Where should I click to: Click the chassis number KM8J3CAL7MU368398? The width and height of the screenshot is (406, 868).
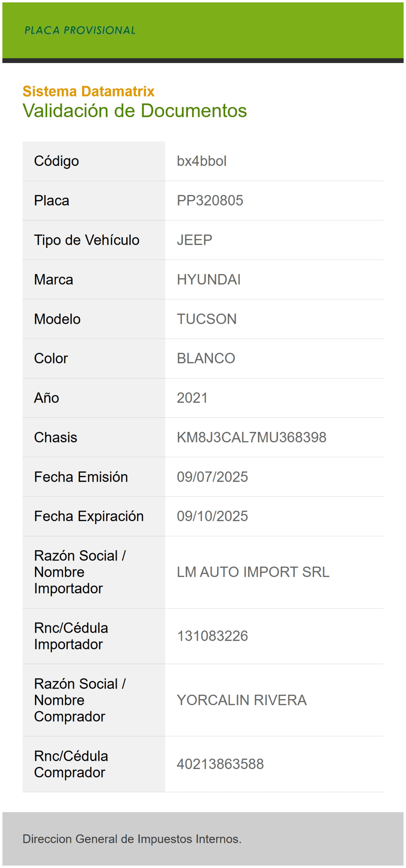(251, 437)
